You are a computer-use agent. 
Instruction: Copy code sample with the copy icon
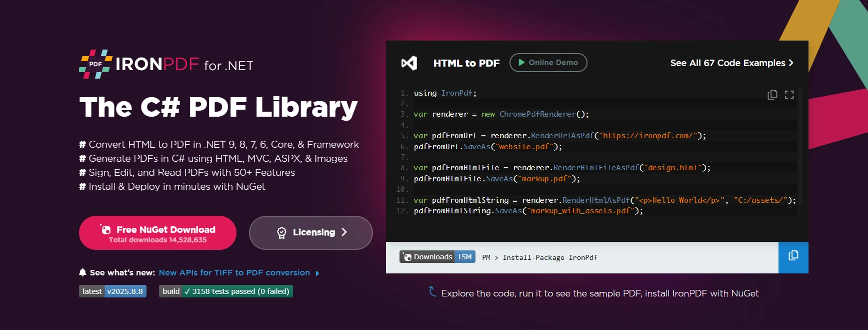coord(772,95)
